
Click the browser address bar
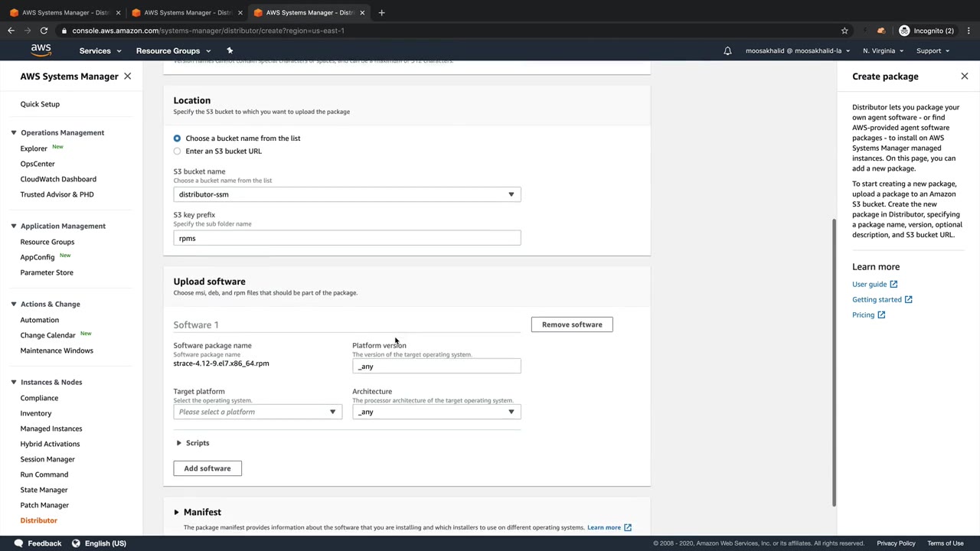[452, 31]
